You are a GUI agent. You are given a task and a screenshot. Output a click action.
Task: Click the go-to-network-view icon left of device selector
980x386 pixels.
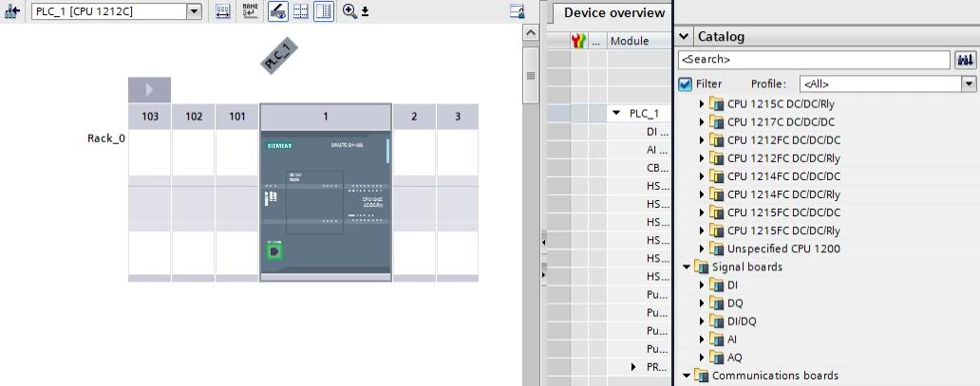point(14,11)
